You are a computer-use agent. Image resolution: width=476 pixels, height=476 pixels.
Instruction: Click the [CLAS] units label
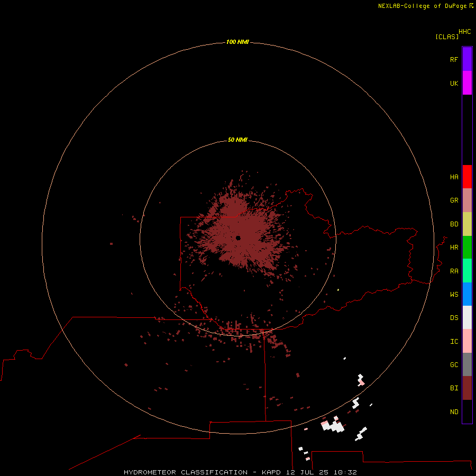click(447, 36)
